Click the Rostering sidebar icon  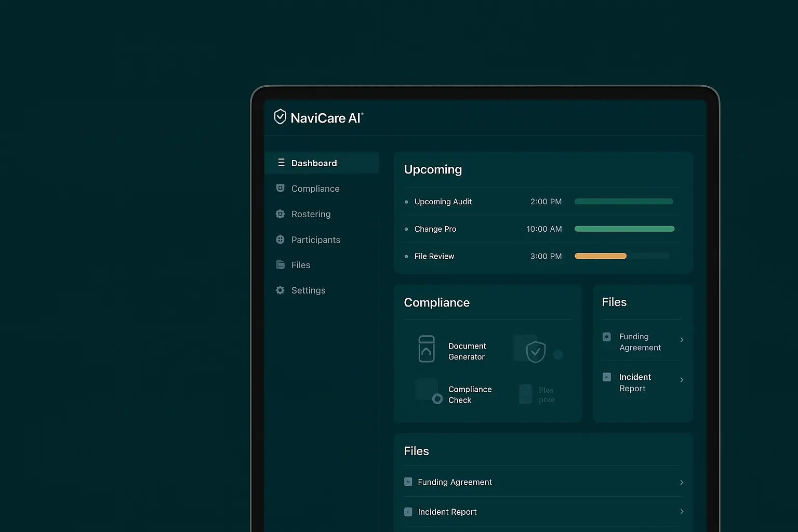pyautogui.click(x=280, y=214)
